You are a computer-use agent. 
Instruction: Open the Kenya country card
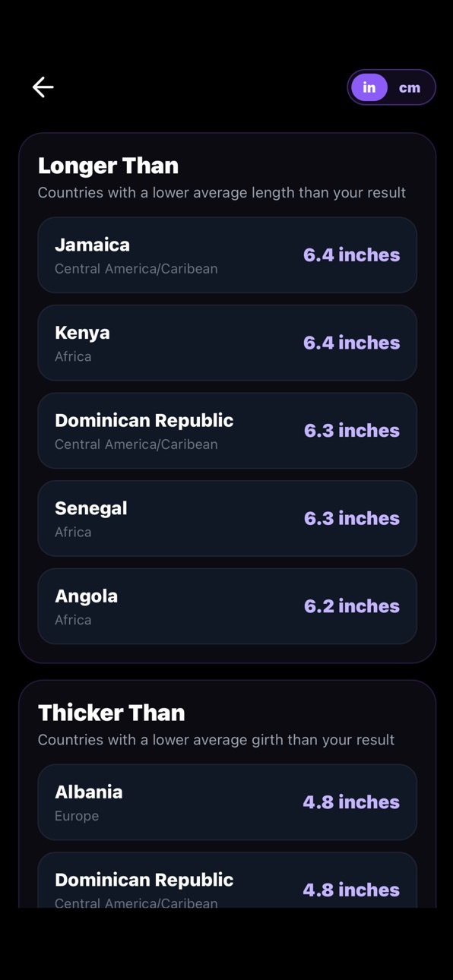(227, 343)
